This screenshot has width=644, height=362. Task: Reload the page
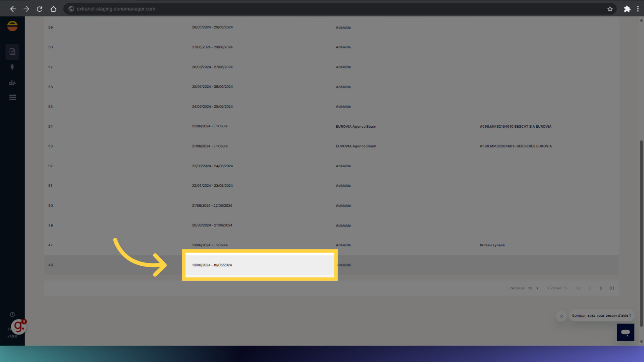(40, 9)
